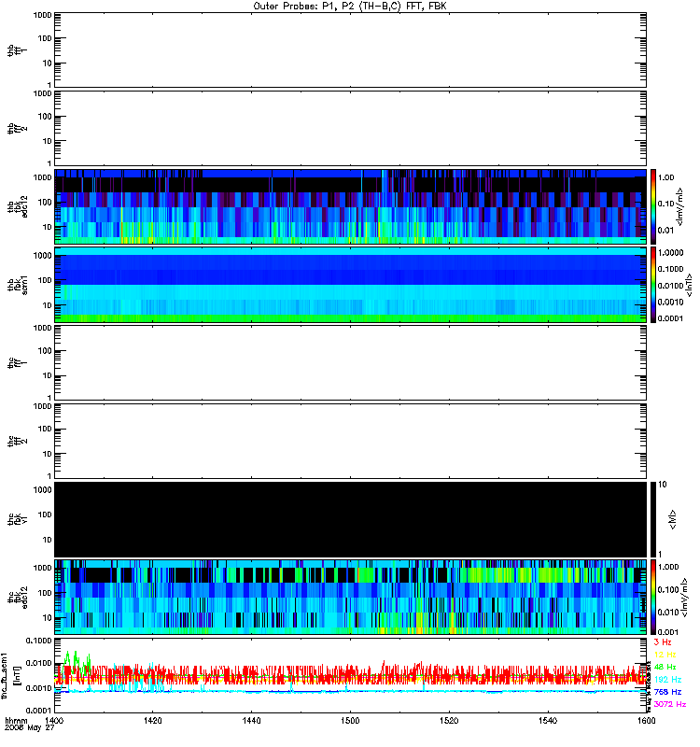This screenshot has height=747, width=700.
Task: Select the all-black thc fbk v1 panel
Action: 350,519
